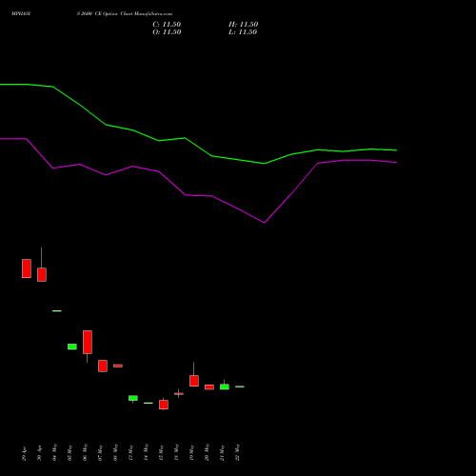Select the red candle above 19 May
The height and width of the screenshot is (476, 476).
click(194, 381)
